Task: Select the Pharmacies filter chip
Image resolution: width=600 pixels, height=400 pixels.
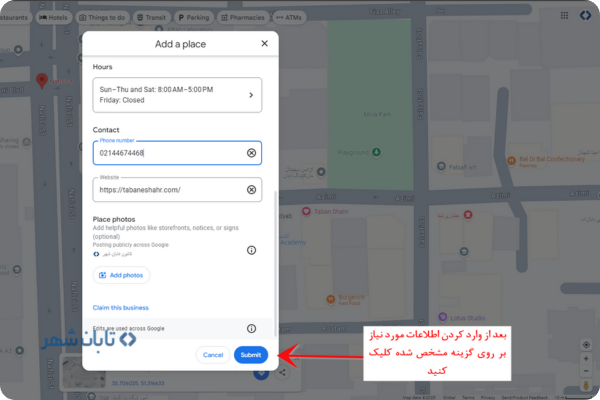Action: point(243,18)
